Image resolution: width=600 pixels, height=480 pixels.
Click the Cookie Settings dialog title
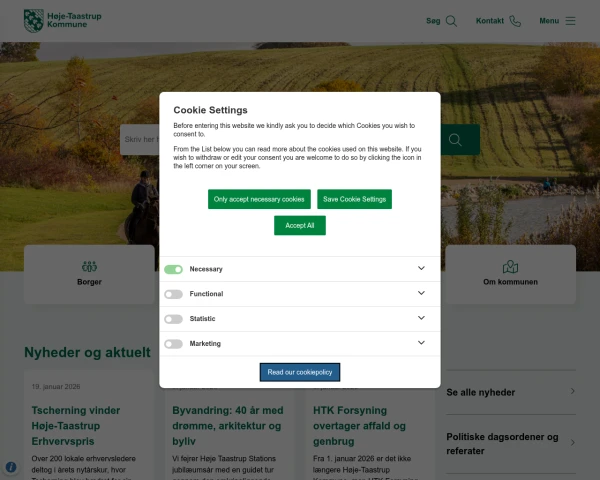click(210, 110)
